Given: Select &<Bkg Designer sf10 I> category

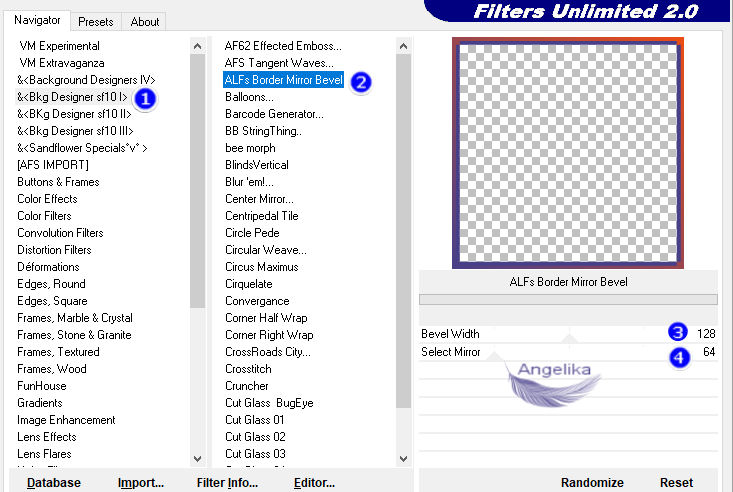Looking at the screenshot, I should click(73, 97).
